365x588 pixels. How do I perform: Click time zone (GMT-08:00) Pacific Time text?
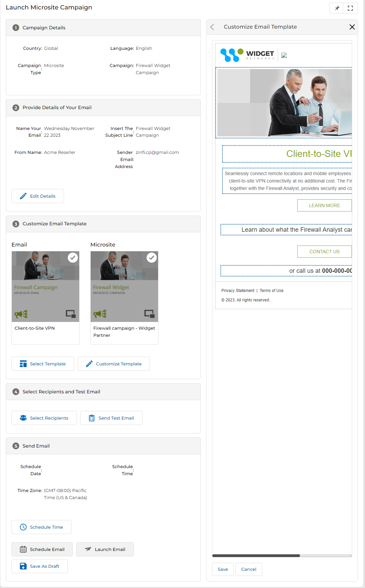coord(65,494)
